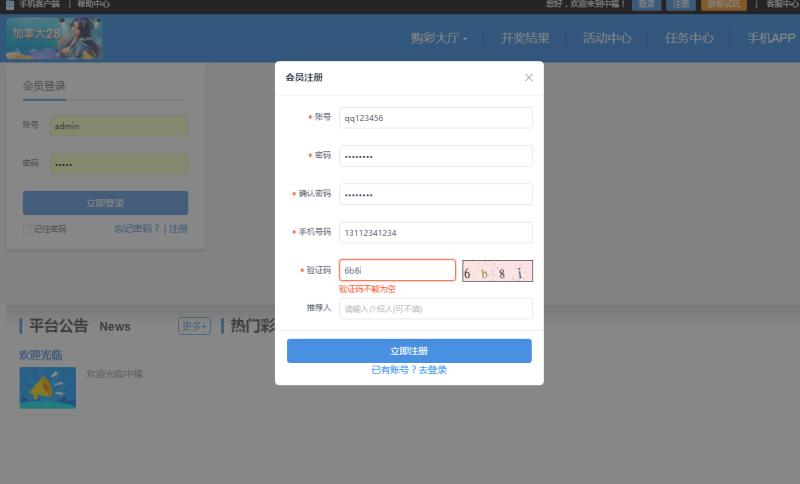This screenshot has width=800, height=484.
Task: Open the 手机APP nav item
Action: (x=770, y=39)
